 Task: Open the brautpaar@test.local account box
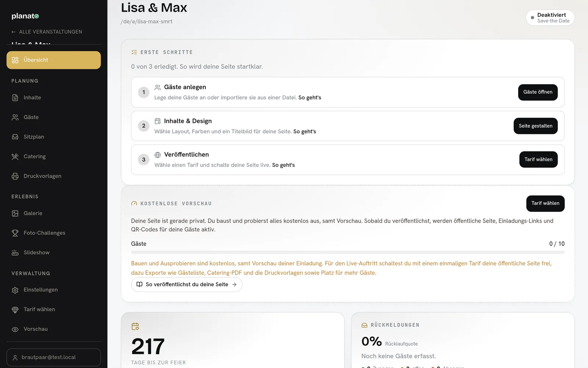tap(54, 357)
